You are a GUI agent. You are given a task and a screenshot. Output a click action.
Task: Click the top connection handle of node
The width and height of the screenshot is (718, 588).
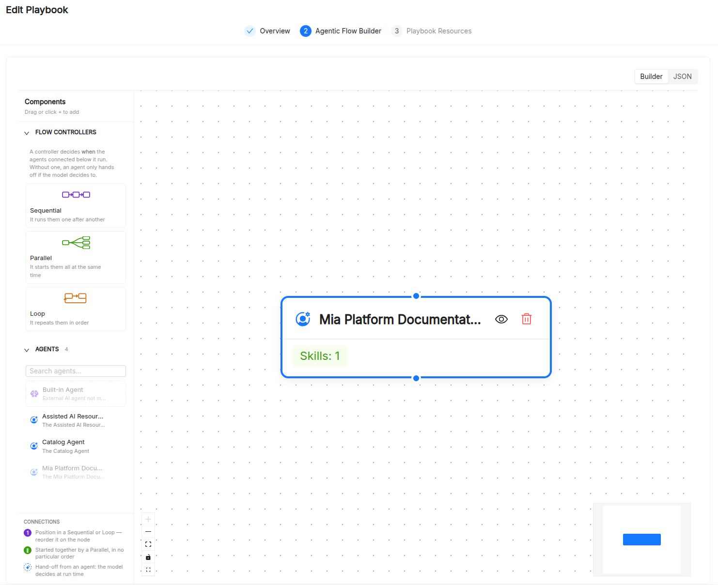(x=416, y=296)
